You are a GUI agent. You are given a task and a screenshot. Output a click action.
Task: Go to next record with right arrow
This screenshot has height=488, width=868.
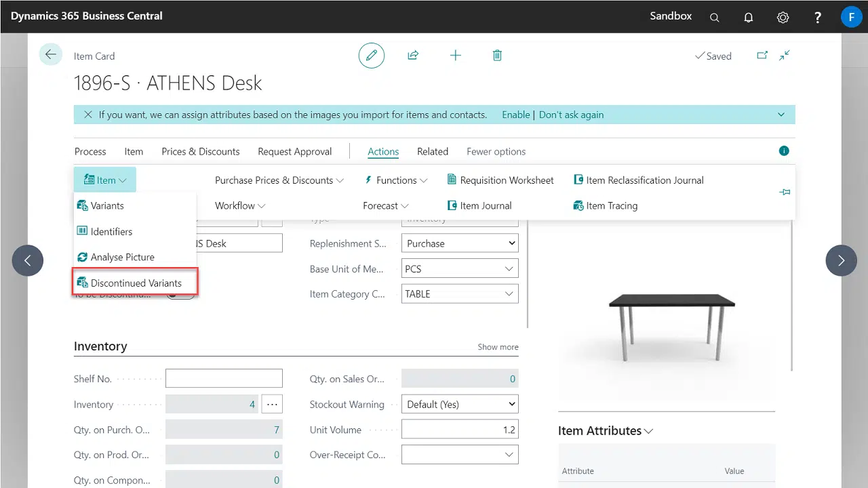[841, 260]
